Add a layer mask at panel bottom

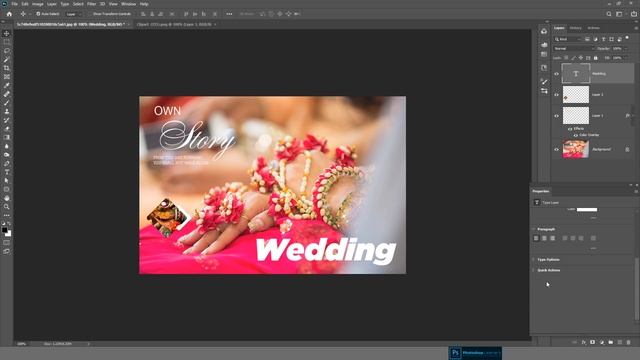pyautogui.click(x=592, y=342)
